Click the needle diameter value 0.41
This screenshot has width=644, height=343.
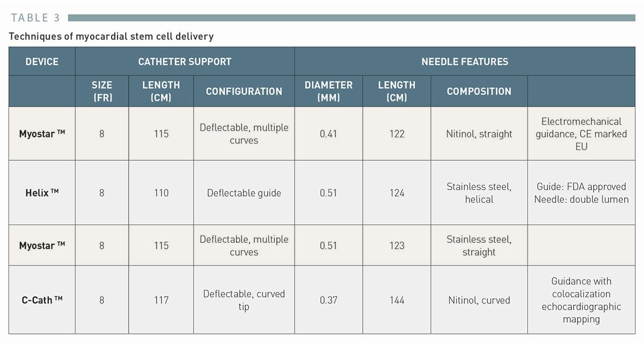click(328, 134)
